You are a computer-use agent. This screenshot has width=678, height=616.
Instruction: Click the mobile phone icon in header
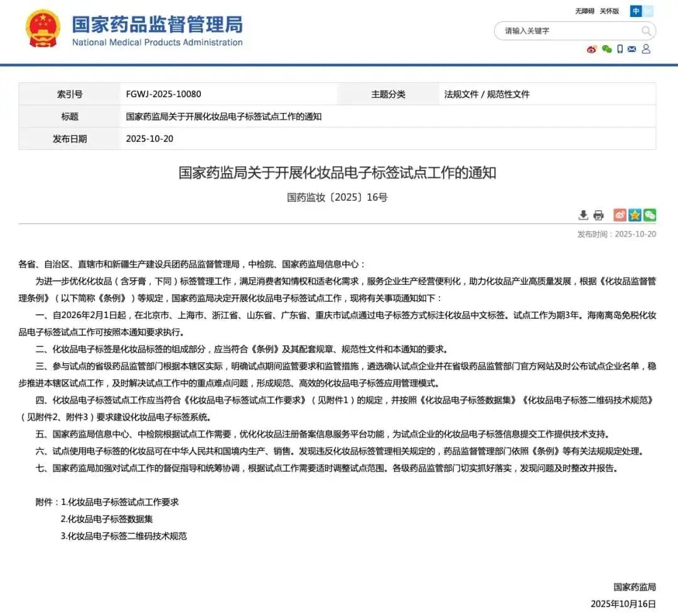[x=620, y=49]
